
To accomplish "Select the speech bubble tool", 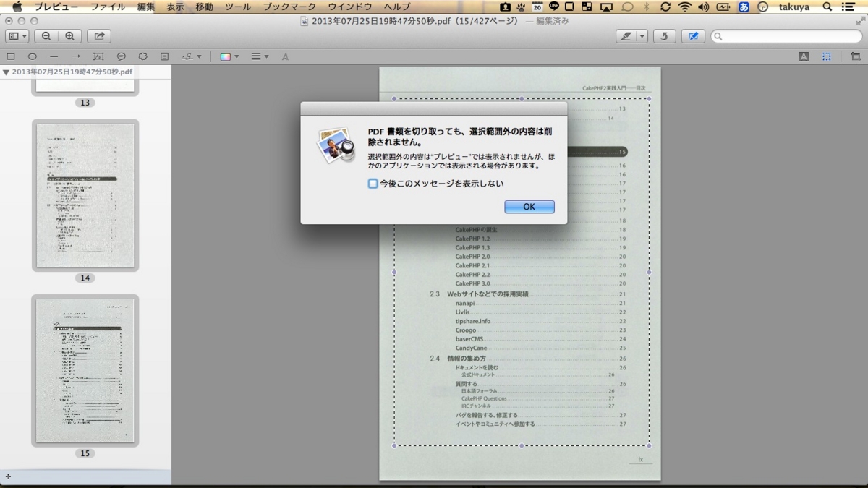I will [122, 56].
